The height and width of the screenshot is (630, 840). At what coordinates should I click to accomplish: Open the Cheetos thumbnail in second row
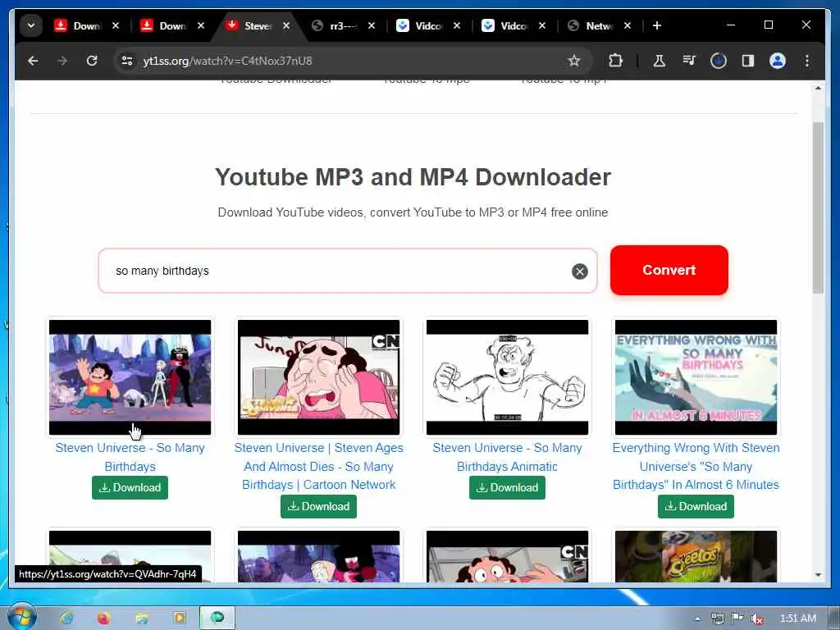696,556
